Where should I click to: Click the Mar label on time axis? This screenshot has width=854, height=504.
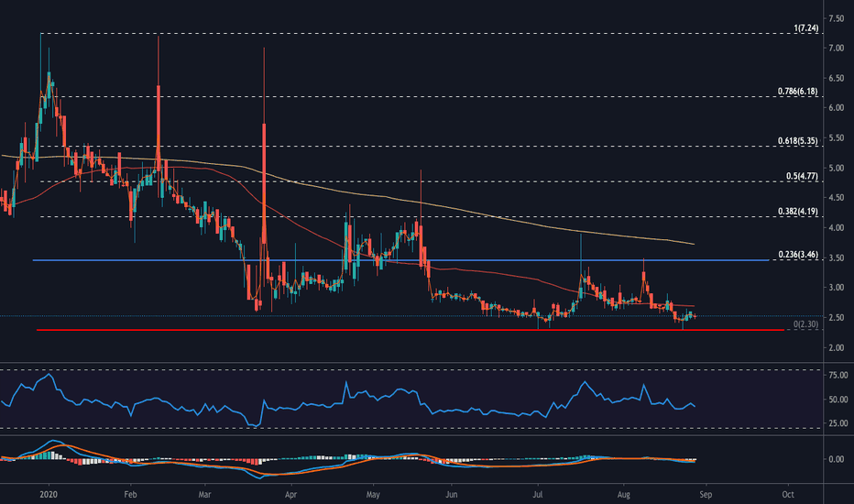pos(204,495)
